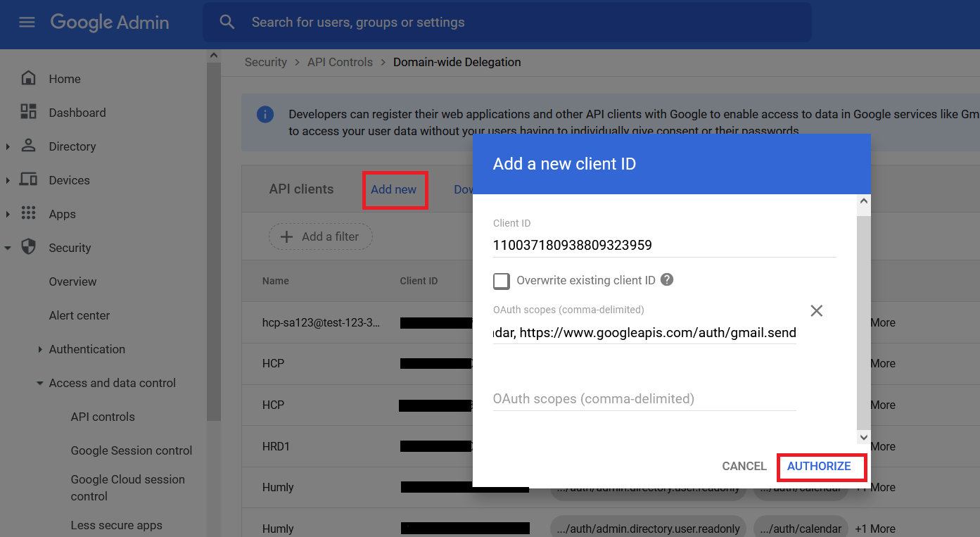Click the help icon next to Overwrite existing client ID
Image resolution: width=980 pixels, height=537 pixels.
pyautogui.click(x=666, y=281)
